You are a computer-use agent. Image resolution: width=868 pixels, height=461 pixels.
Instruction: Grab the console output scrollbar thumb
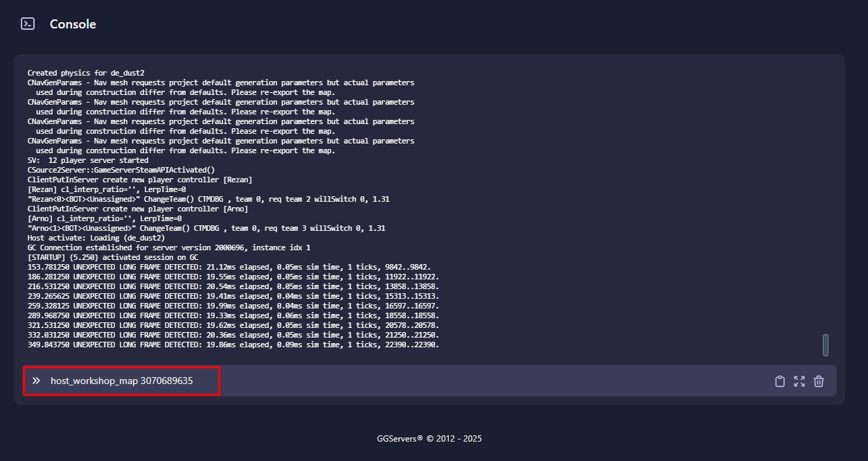click(x=826, y=345)
